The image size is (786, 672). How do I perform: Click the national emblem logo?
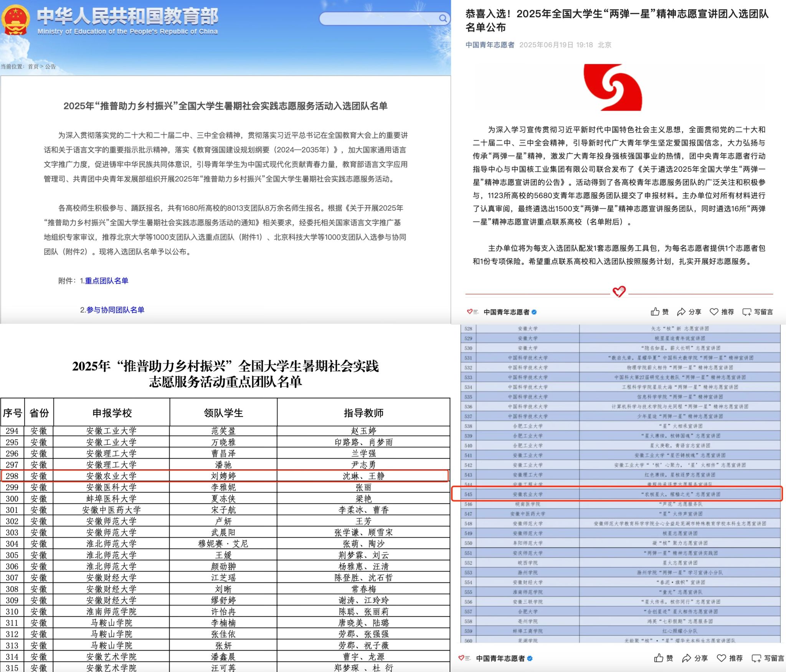tap(15, 20)
